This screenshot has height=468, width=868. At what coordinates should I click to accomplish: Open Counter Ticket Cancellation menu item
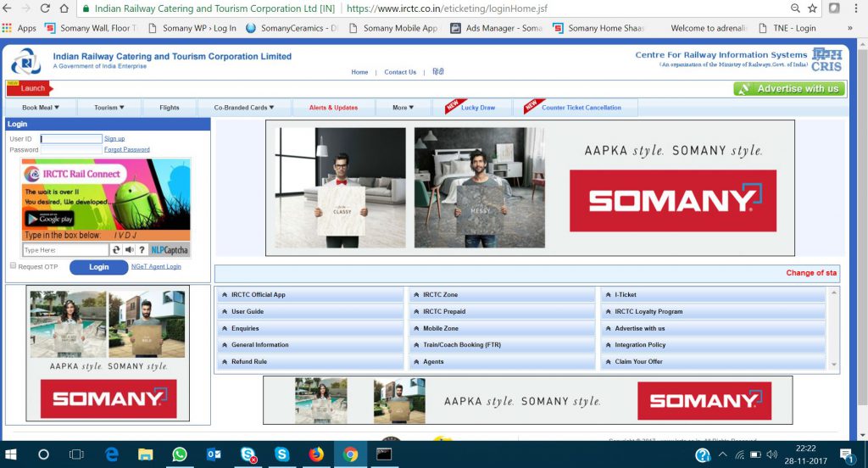pyautogui.click(x=576, y=108)
